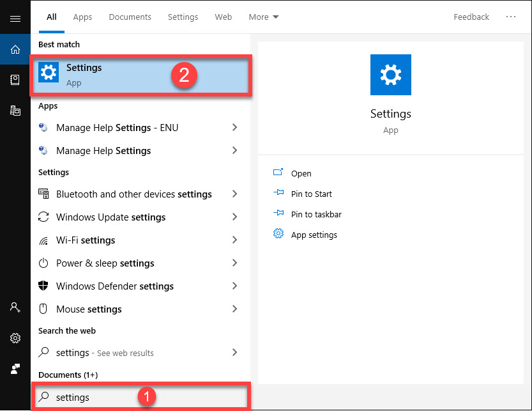The image size is (532, 411).
Task: Click the add-account person icon in sidebar
Action: [x=15, y=307]
